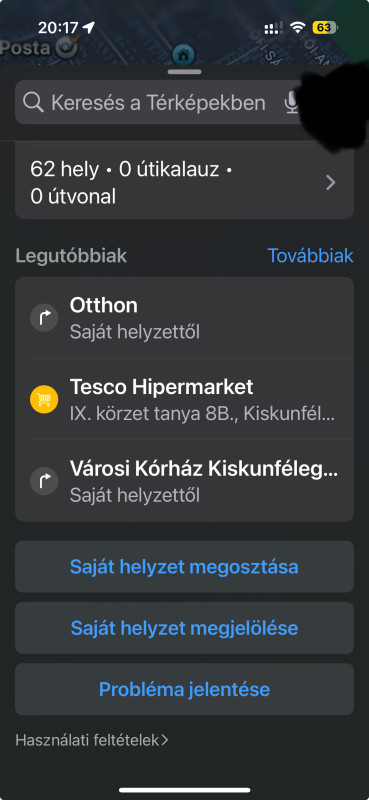Select the Otthon recent entry
Screen dimensions: 369x800
pyautogui.click(x=184, y=318)
